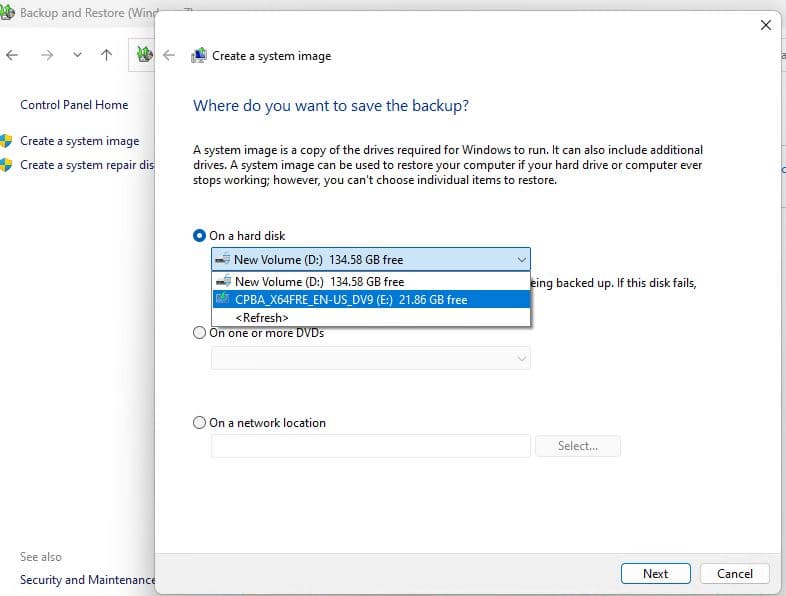This screenshot has height=596, width=786.
Task: Click the shield icon beside Create a system image
Action: click(x=6, y=141)
